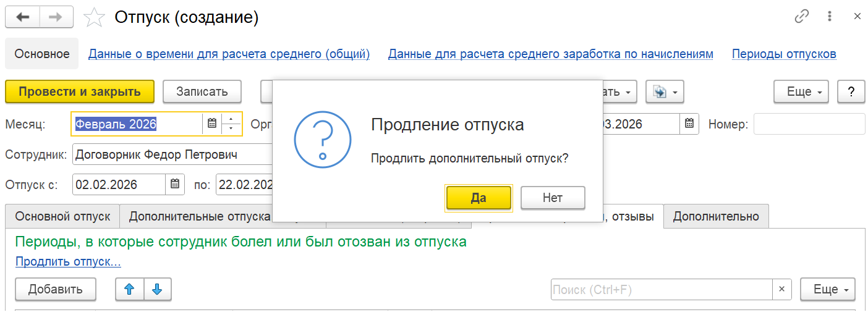This screenshot has height=320, width=868.
Task: Move row up with blue arrow
Action: (x=129, y=289)
